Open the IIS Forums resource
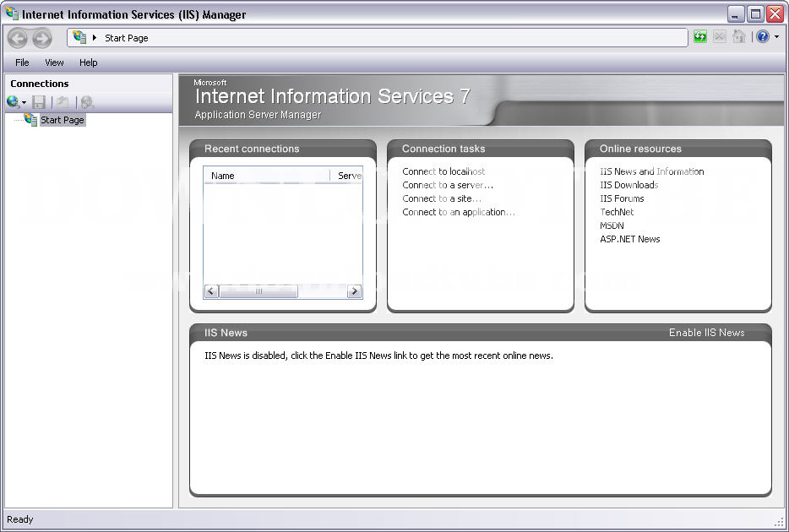 coord(620,198)
